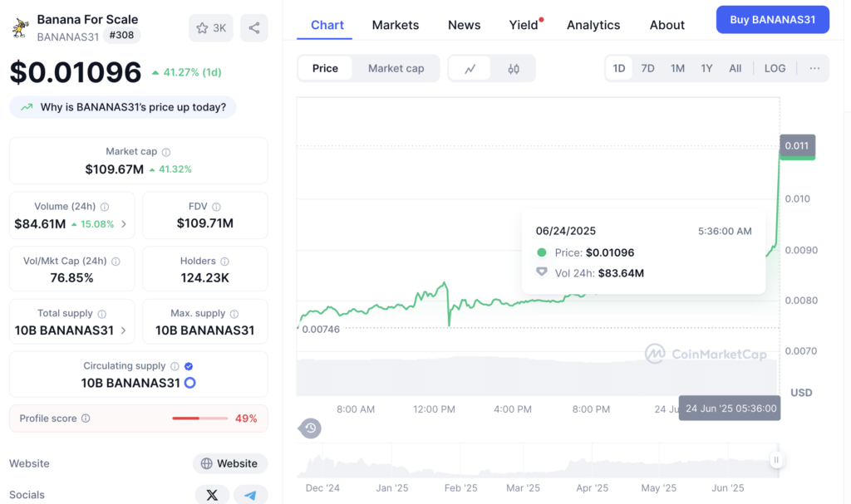Click the $109.67M market cap value
Screen dimensions: 851x504
(x=114, y=169)
